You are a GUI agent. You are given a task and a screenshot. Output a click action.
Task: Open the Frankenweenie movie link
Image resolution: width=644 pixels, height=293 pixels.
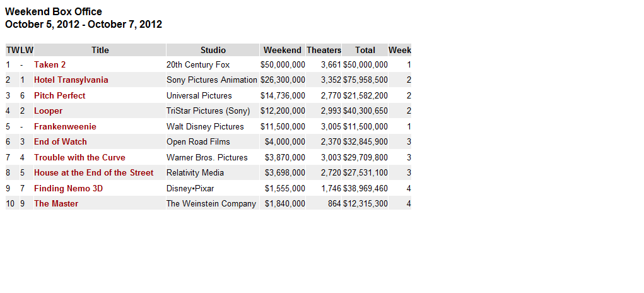(x=65, y=126)
